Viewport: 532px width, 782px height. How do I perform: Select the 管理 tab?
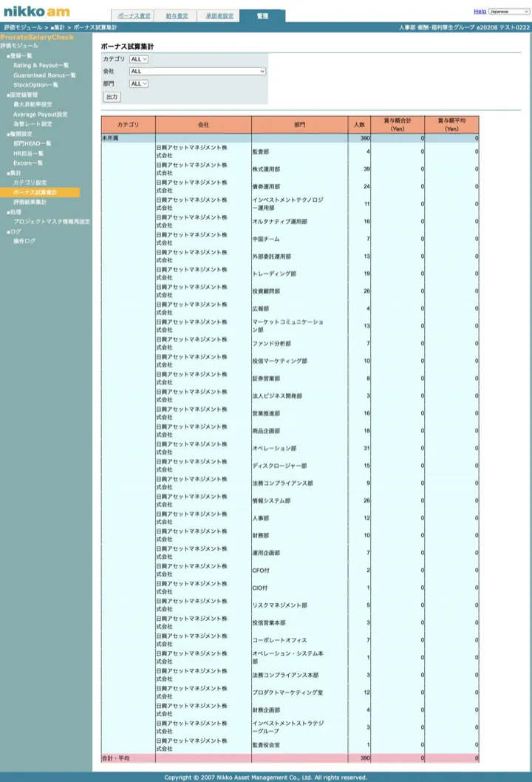(262, 16)
